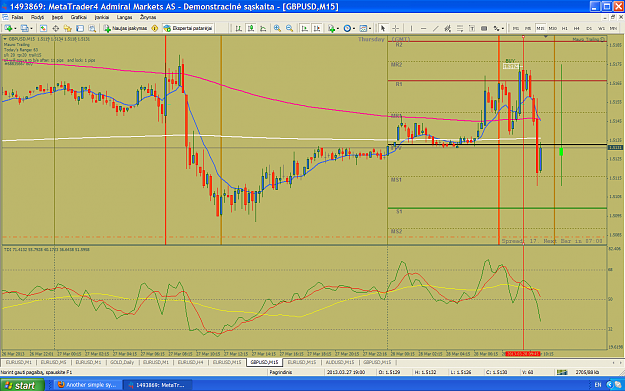This screenshot has width=625, height=391.
Task: Toggle the D1 timeframe
Action: click(589, 28)
